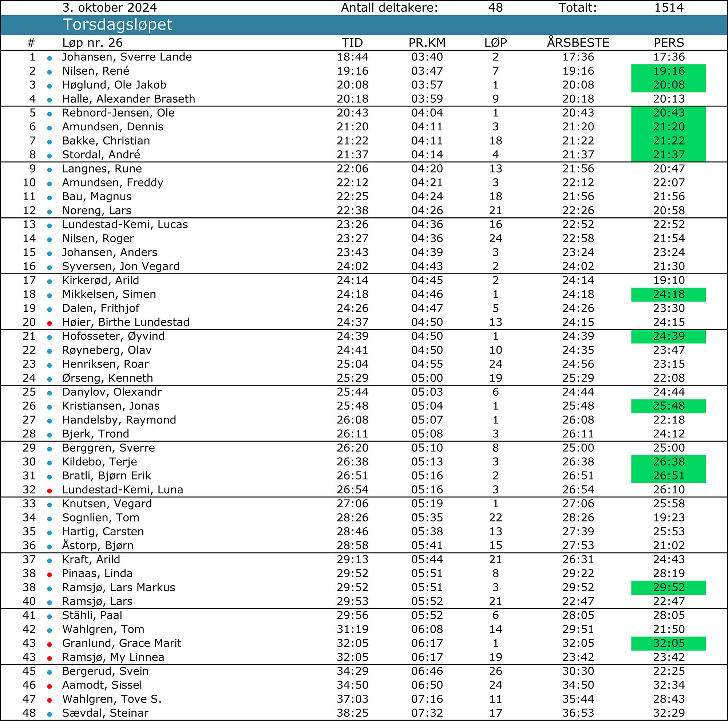Select the name Ørseng, Kenneth
This screenshot has width=728, height=721.
pos(108,378)
